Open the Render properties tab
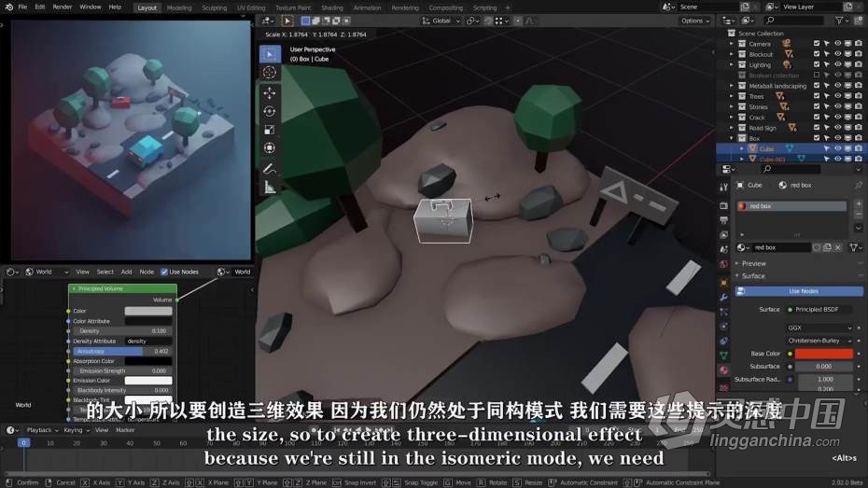 click(x=723, y=206)
